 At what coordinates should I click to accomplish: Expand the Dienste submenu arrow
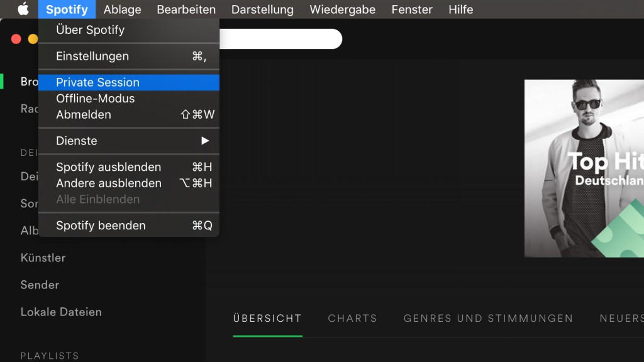click(204, 141)
